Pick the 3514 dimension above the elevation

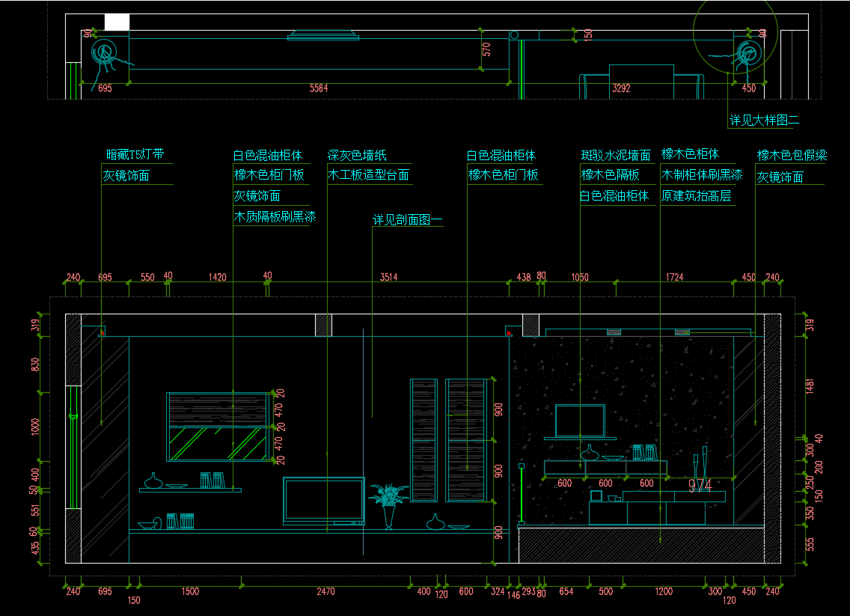tap(388, 277)
